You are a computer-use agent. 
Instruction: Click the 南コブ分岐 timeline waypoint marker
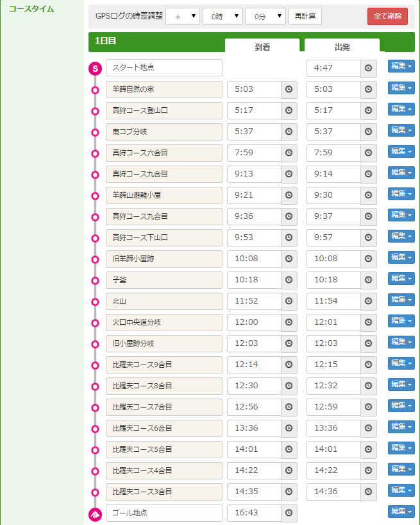(95, 132)
